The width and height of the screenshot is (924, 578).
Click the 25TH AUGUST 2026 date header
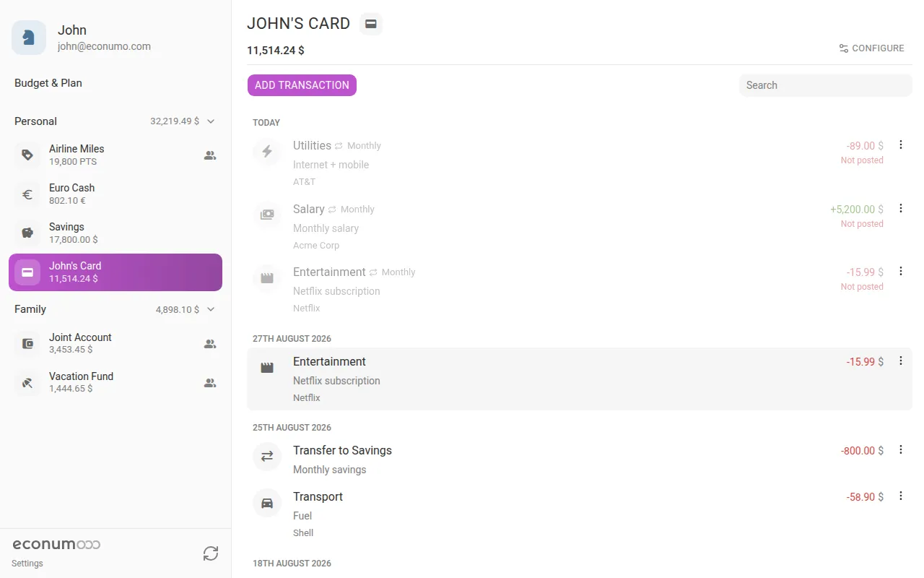pos(292,428)
